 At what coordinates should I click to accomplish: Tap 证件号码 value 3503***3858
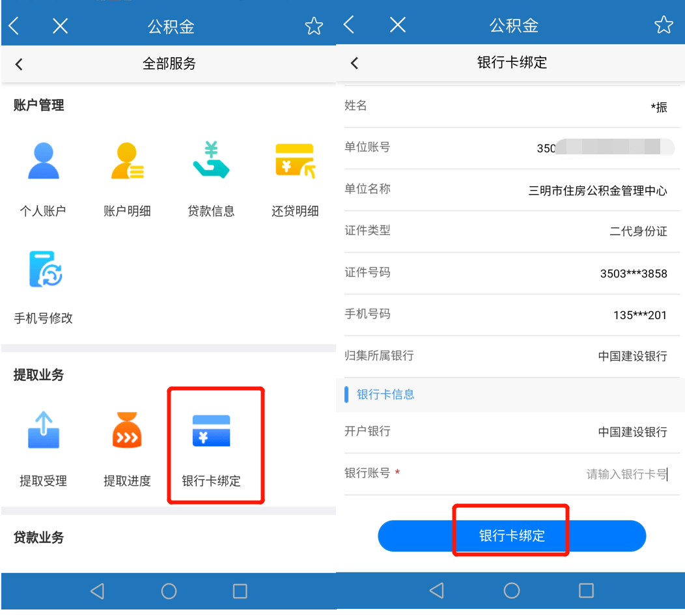634,273
